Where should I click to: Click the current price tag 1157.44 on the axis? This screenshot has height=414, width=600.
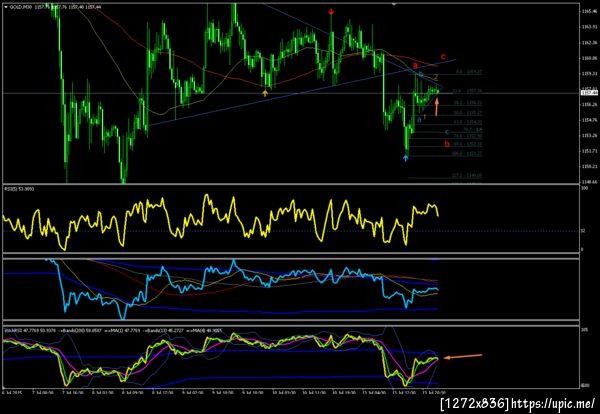(589, 93)
